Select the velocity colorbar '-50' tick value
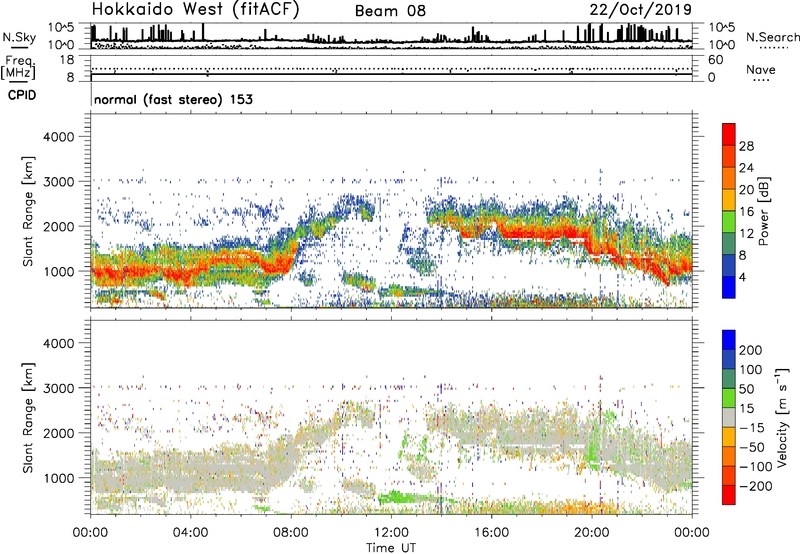The image size is (800, 554). point(752,447)
